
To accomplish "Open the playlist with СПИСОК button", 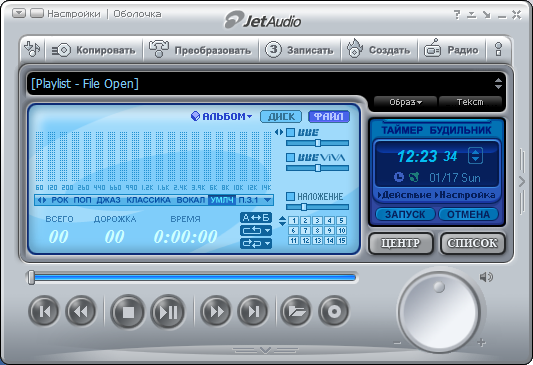I will tap(472, 243).
